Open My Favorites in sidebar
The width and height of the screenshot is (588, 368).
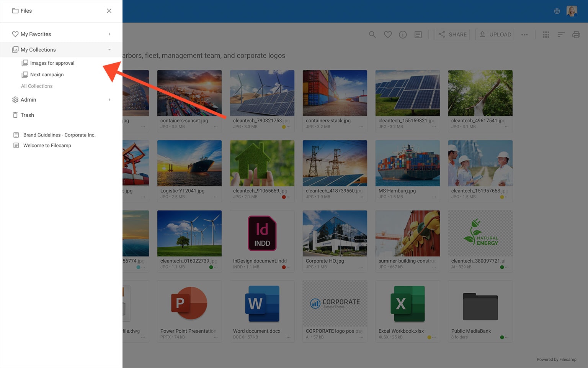click(61, 34)
